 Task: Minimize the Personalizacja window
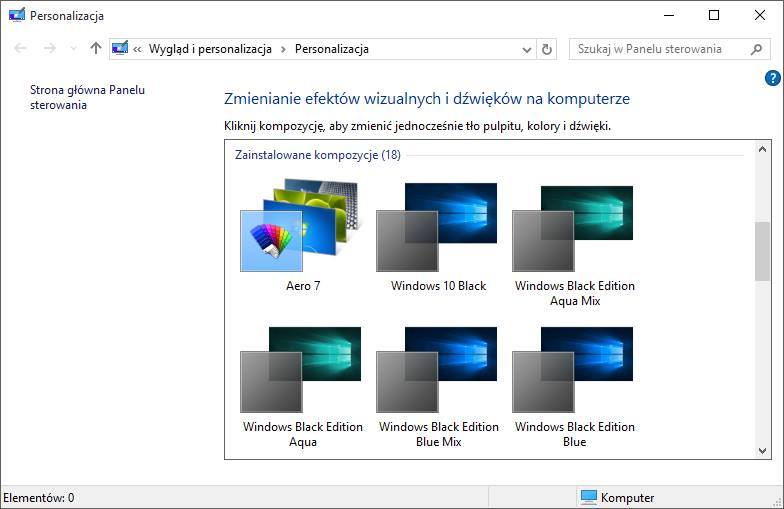point(668,16)
